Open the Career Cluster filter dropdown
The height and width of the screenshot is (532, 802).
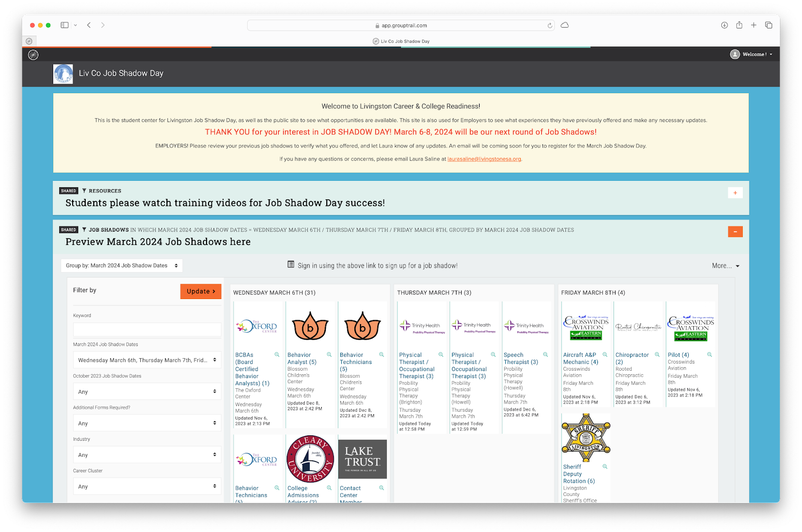pos(147,486)
